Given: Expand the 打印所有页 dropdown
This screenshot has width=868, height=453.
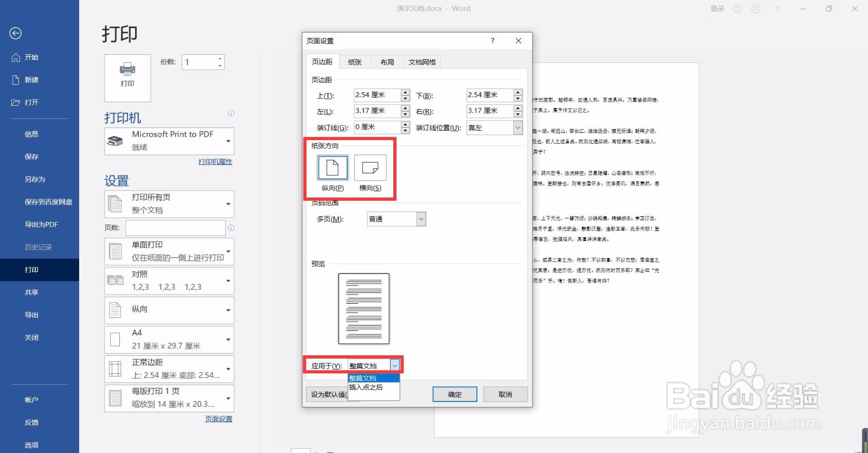Looking at the screenshot, I should point(169,204).
